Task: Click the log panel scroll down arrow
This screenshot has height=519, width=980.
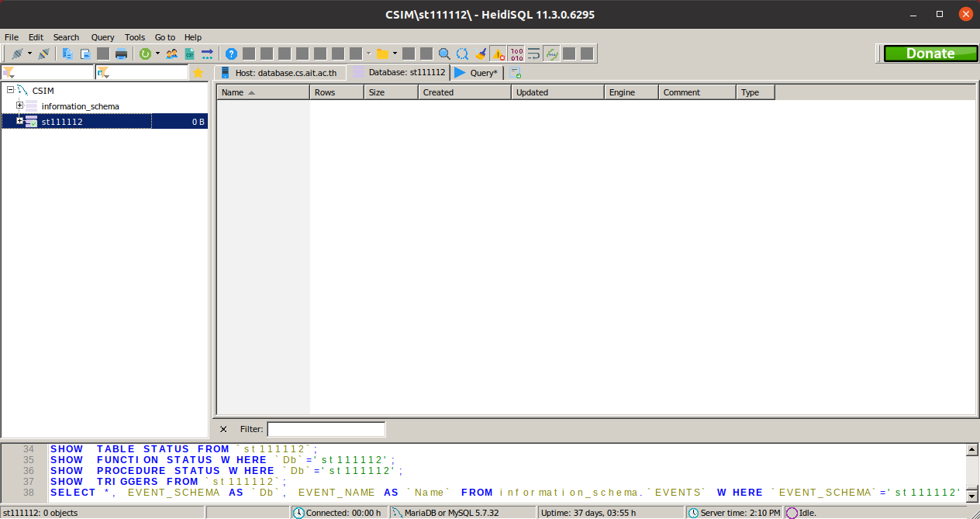Action: tap(971, 497)
